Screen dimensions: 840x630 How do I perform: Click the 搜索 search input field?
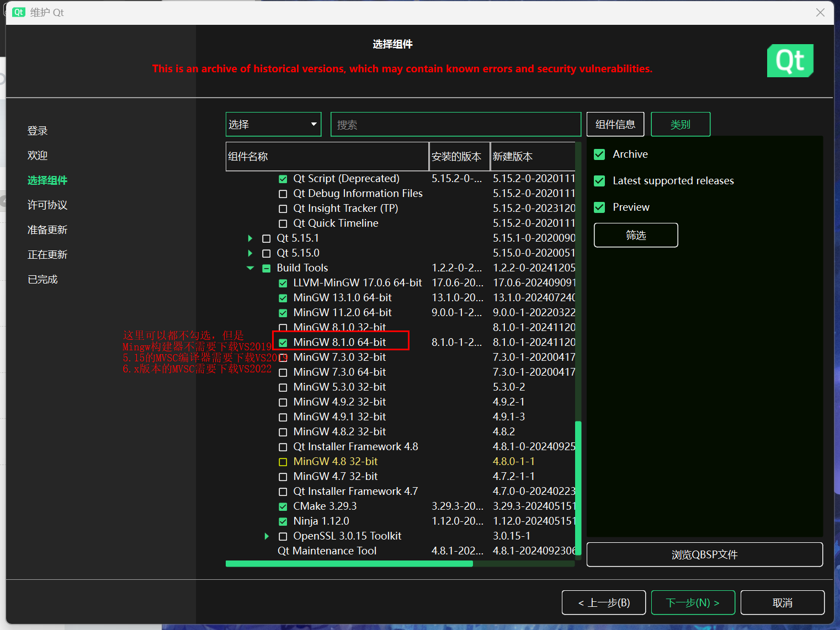pyautogui.click(x=455, y=125)
